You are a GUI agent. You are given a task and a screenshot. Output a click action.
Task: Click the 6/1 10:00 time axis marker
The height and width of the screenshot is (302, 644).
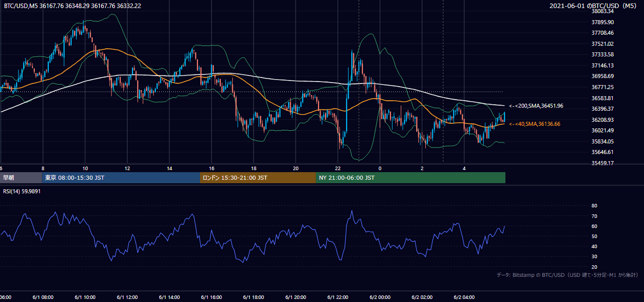pyautogui.click(x=85, y=297)
